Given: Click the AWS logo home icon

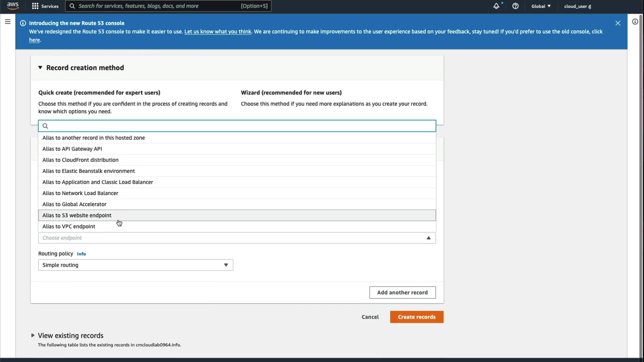Looking at the screenshot, I should click(13, 6).
